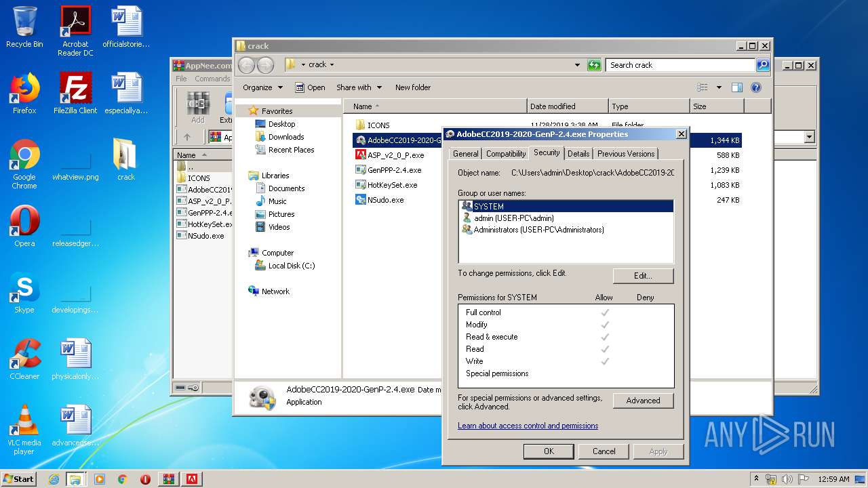The width and height of the screenshot is (868, 488).
Task: Click the search magnifier icon in Explorer
Action: [763, 65]
